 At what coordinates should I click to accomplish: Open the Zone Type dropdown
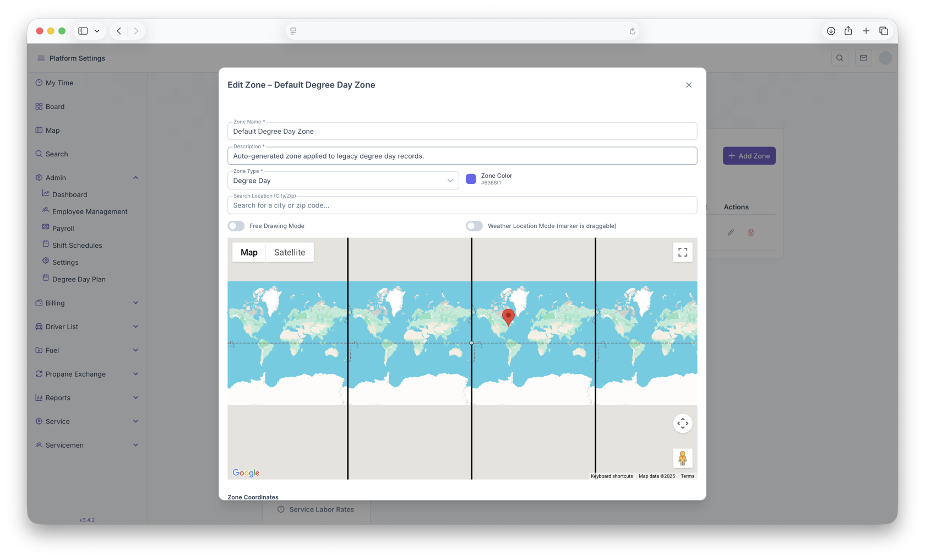343,181
